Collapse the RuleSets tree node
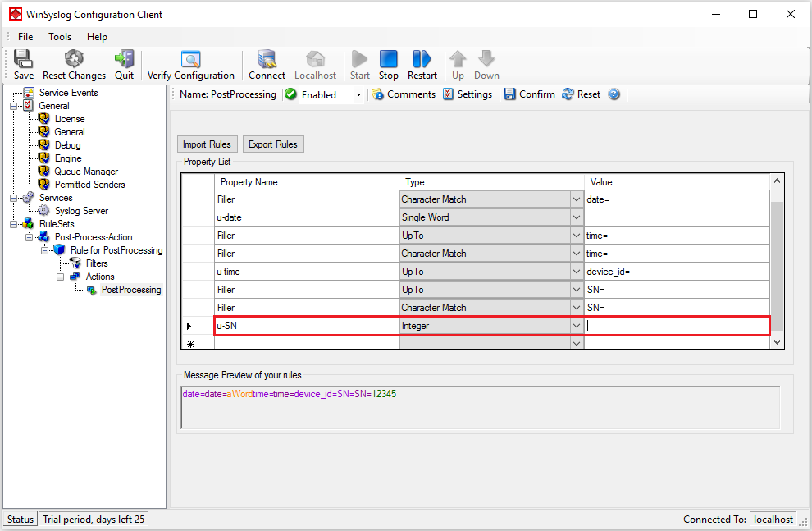 pyautogui.click(x=13, y=224)
